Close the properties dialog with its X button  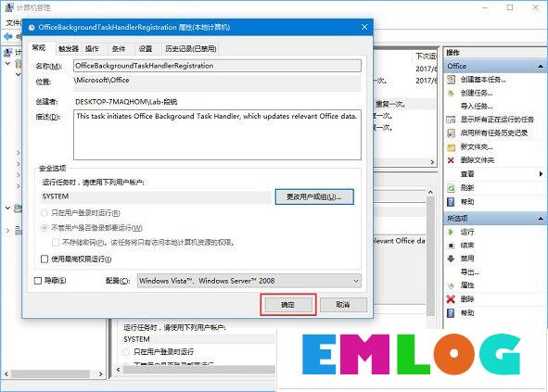364,27
